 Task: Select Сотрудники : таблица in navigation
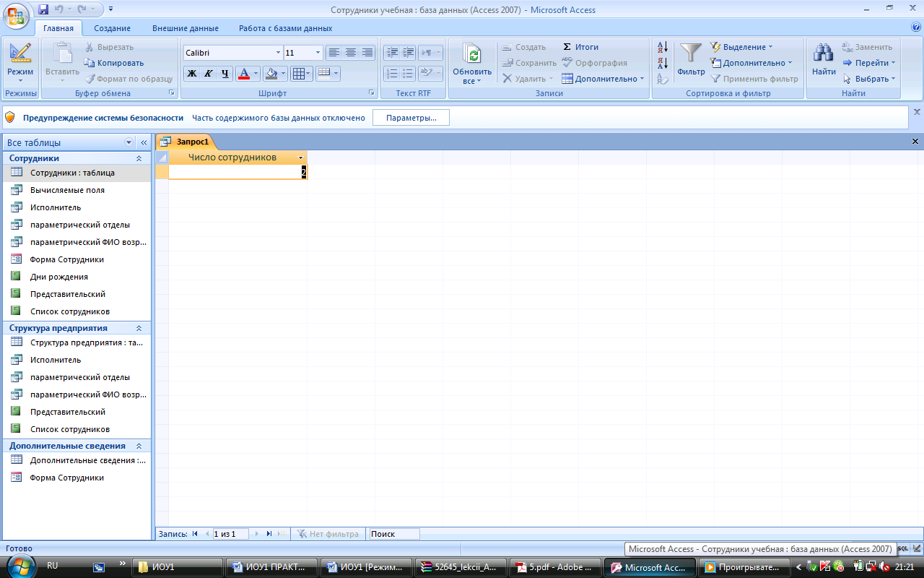(77, 173)
